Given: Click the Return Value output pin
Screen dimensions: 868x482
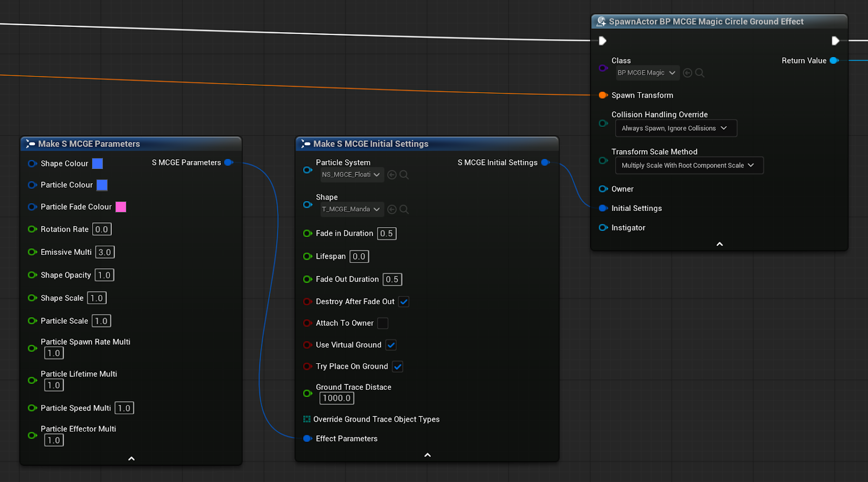Looking at the screenshot, I should coord(834,61).
